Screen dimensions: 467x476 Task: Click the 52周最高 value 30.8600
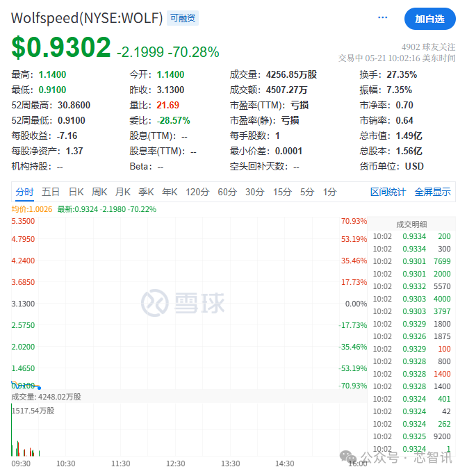click(74, 105)
